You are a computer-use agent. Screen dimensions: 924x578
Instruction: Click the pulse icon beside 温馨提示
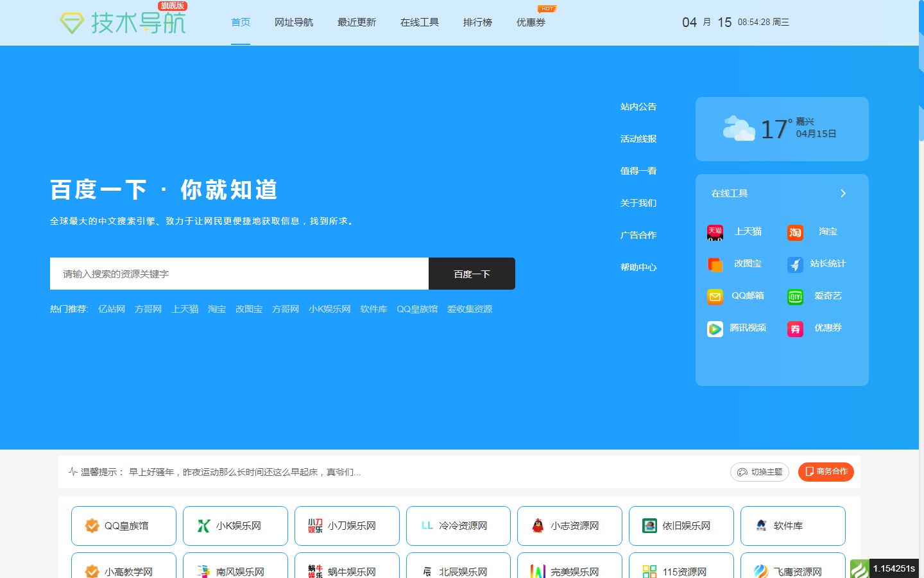pyautogui.click(x=73, y=471)
